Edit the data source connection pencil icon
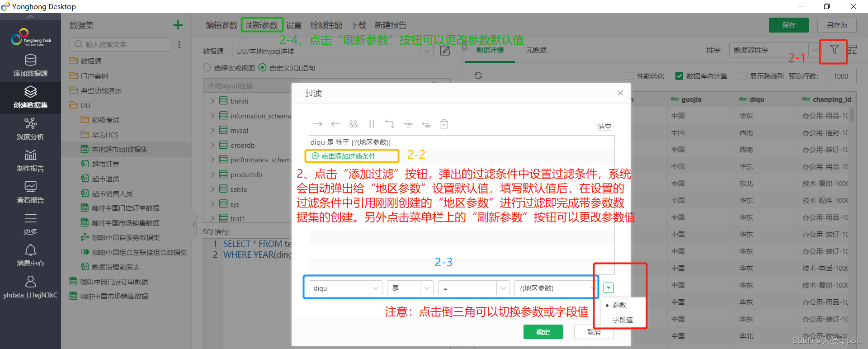 [x=445, y=51]
